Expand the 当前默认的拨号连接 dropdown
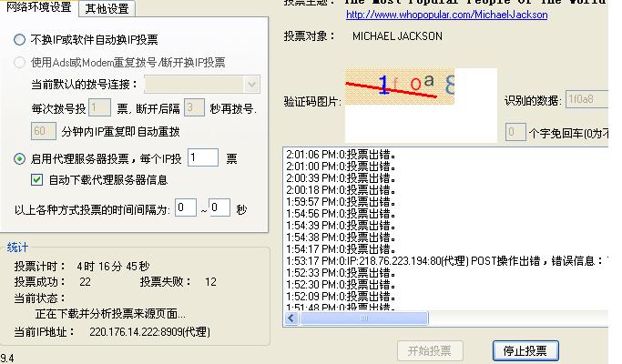622x364 pixels. tap(251, 85)
